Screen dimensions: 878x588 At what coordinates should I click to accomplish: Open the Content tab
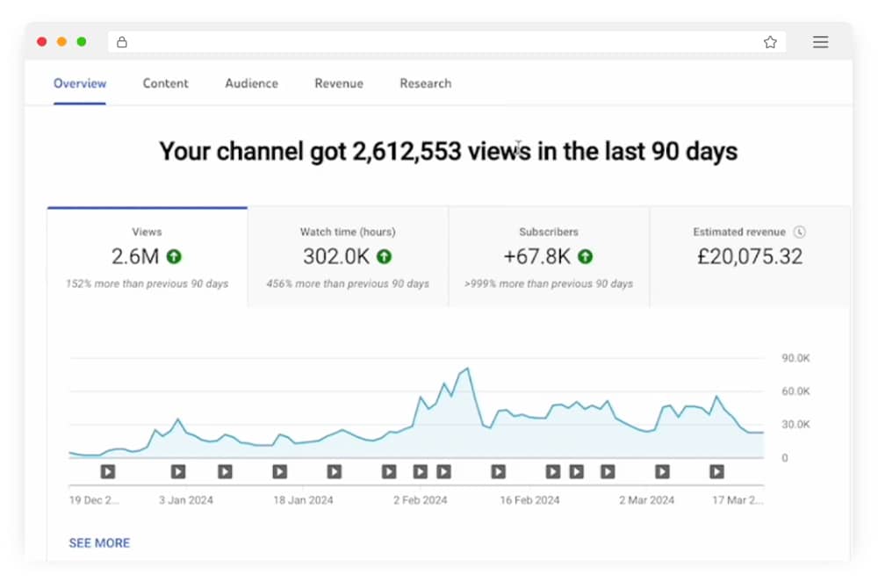165,83
